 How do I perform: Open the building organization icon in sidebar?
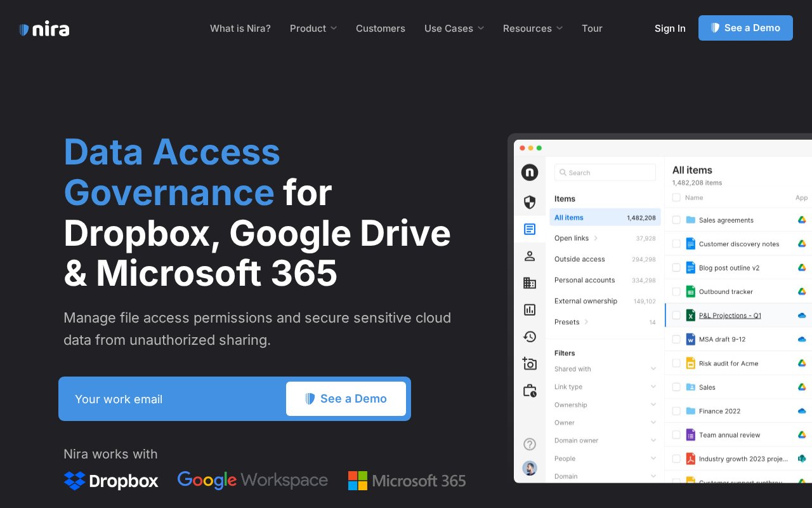530,283
